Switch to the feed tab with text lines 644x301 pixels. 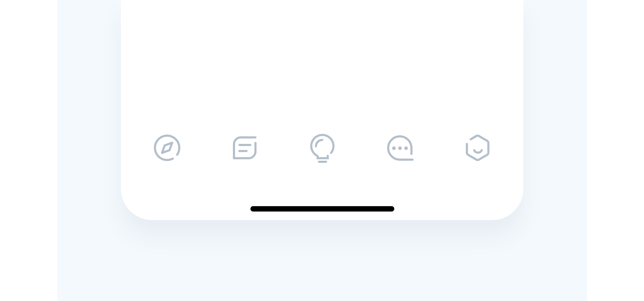245,148
